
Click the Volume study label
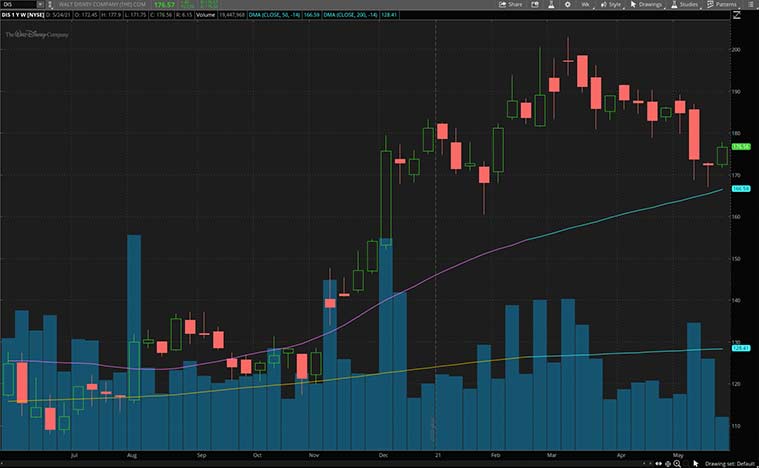click(x=205, y=15)
